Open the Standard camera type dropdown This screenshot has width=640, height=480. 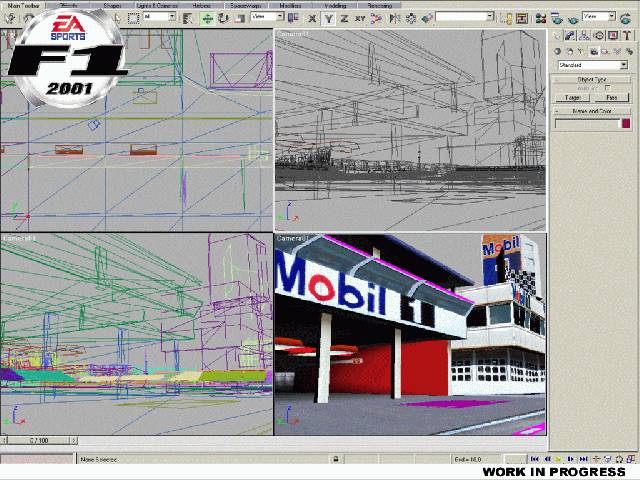(x=592, y=65)
